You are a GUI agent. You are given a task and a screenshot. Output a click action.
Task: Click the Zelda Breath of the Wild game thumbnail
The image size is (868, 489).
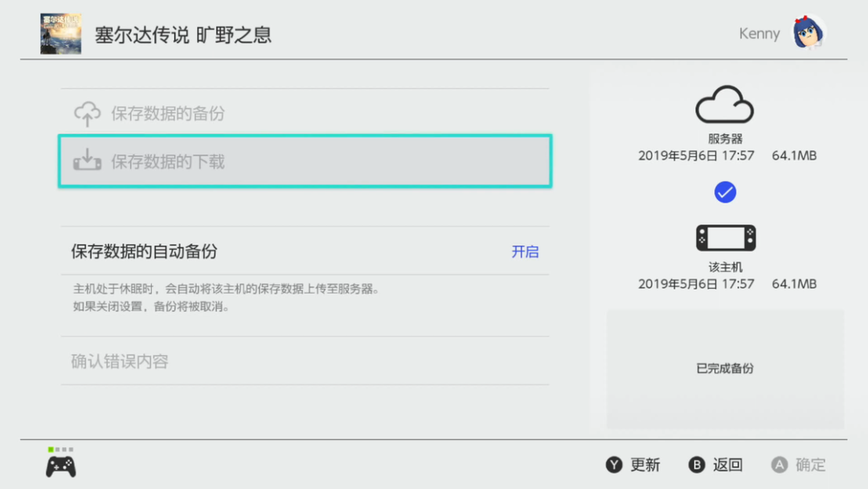click(x=60, y=34)
